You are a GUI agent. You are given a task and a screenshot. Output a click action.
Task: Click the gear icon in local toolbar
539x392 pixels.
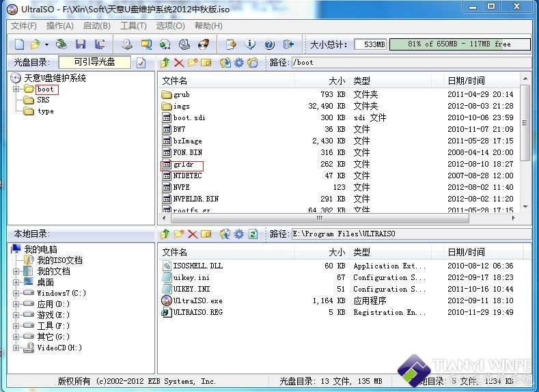pos(239,234)
